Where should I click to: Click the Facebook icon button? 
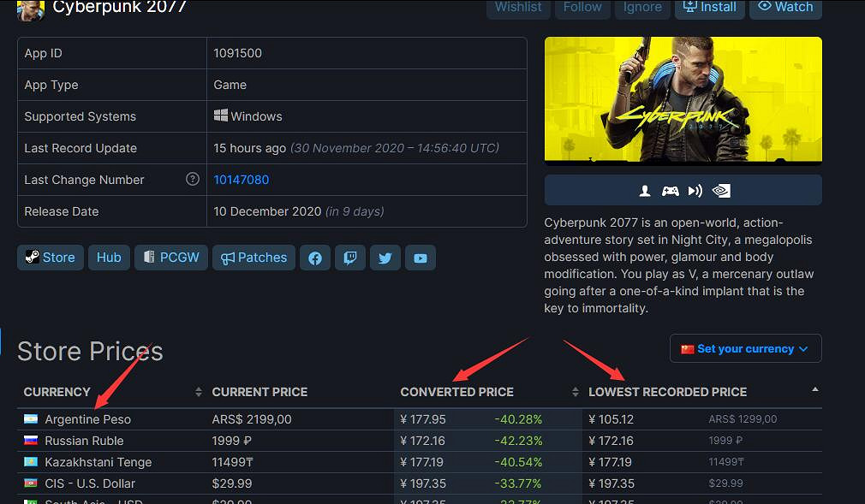click(315, 258)
